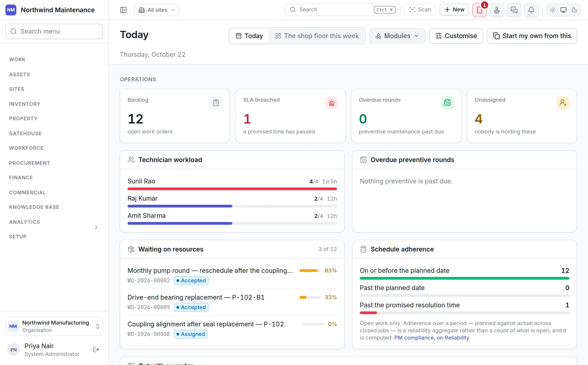588x365 pixels.
Task: Click the Overdue rounds calendar-clock icon
Action: [447, 103]
